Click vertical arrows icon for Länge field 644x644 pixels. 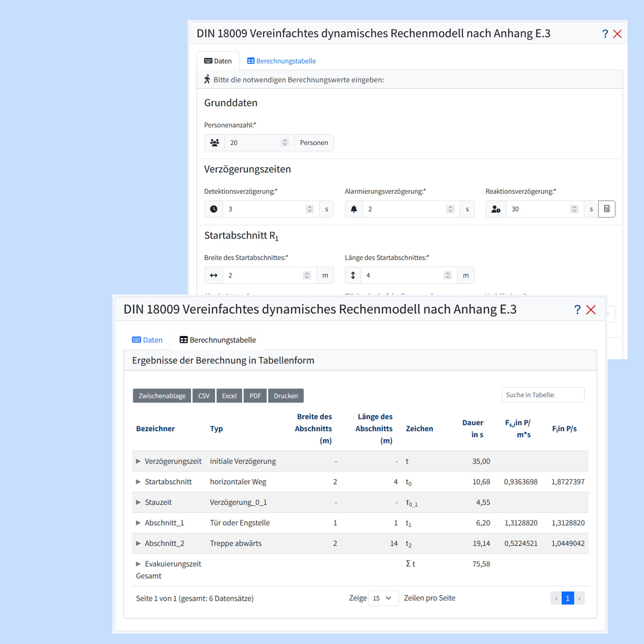click(x=353, y=275)
